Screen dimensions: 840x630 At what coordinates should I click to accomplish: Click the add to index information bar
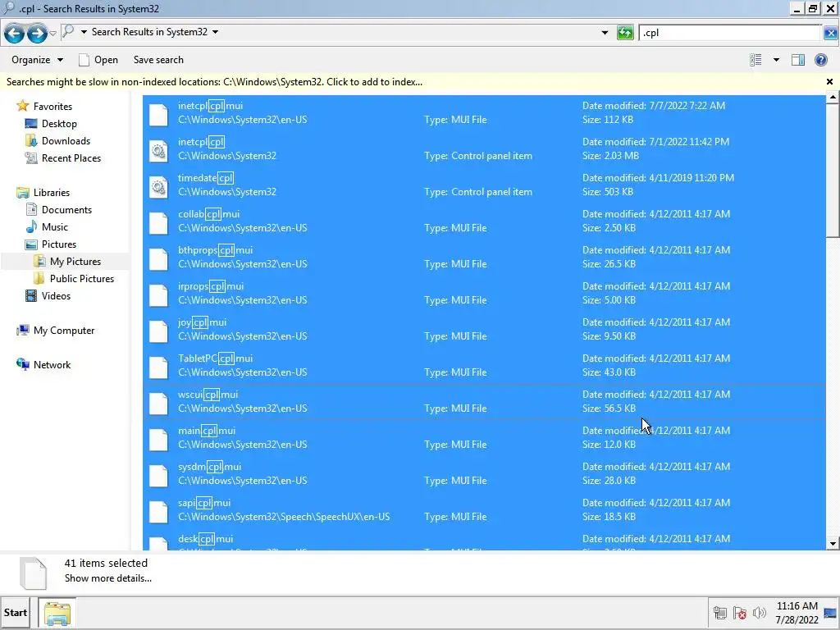(x=214, y=82)
